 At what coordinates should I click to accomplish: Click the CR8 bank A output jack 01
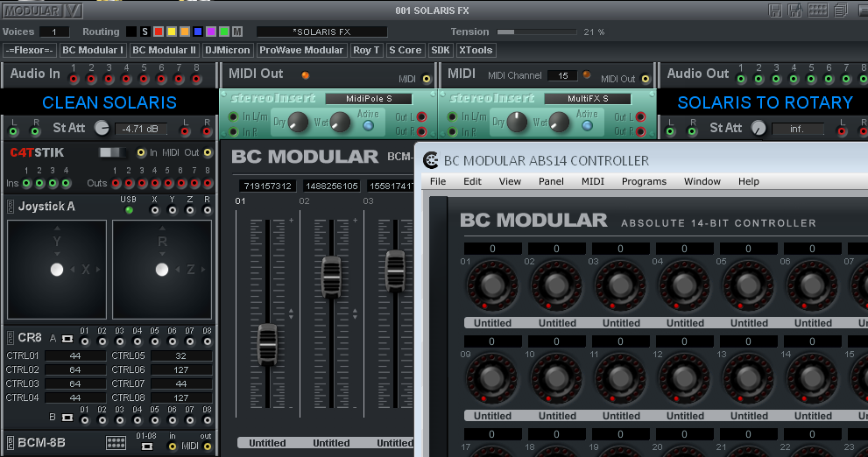(x=85, y=341)
